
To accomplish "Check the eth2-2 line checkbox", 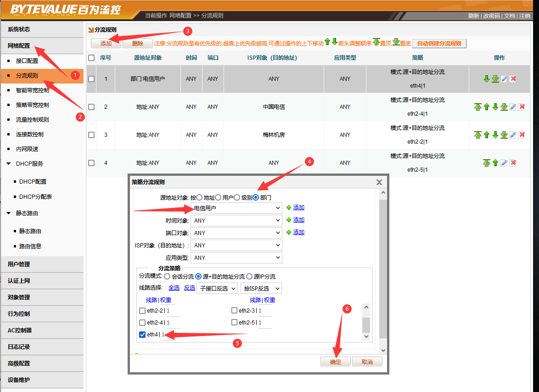I will point(142,311).
